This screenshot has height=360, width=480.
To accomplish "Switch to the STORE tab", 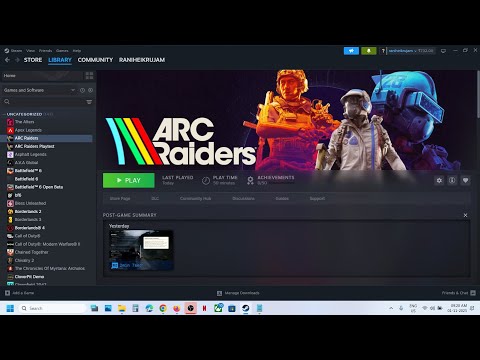I will click(33, 60).
